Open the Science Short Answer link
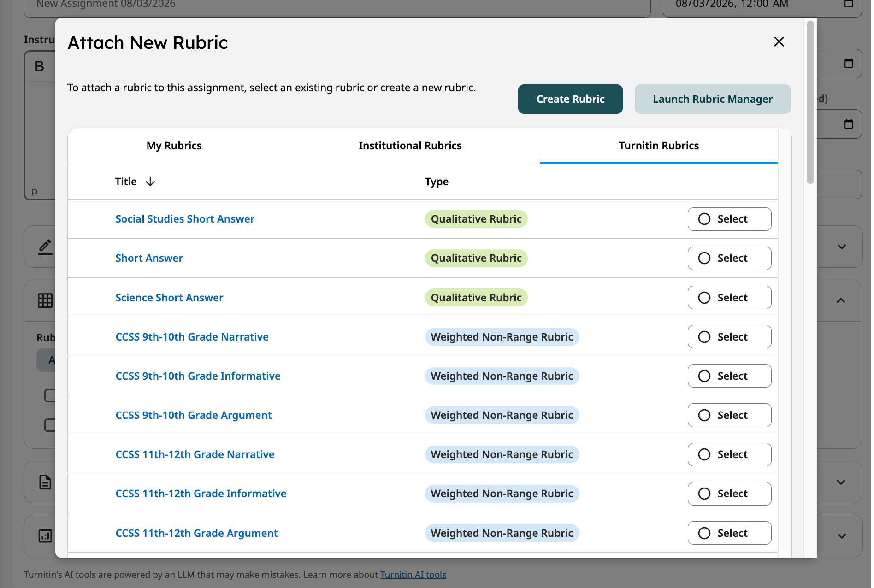Image resolution: width=874 pixels, height=588 pixels. tap(169, 298)
